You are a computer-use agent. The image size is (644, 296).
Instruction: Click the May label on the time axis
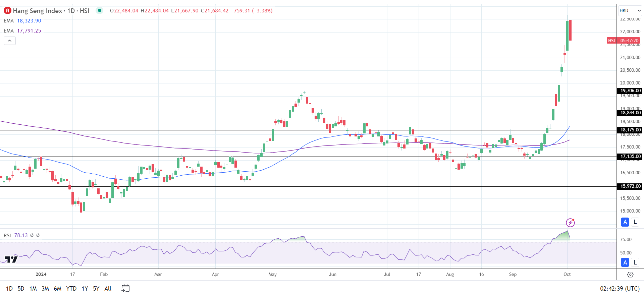click(x=273, y=274)
